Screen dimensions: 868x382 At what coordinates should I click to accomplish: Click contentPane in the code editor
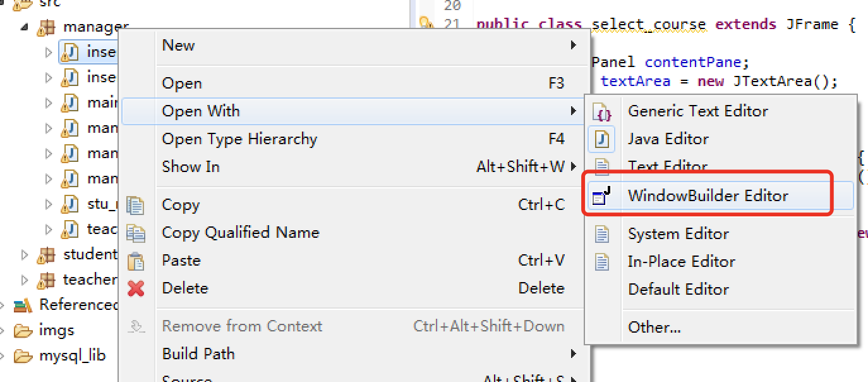[x=692, y=63]
